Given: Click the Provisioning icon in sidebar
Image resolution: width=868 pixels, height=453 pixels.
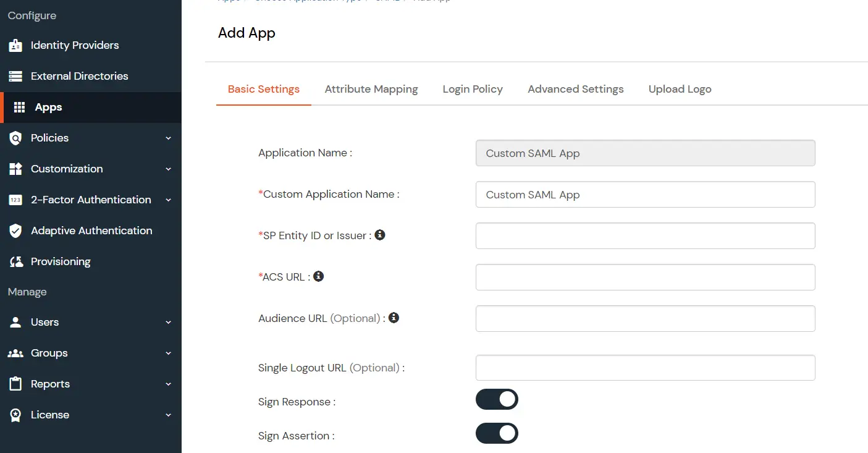Looking at the screenshot, I should click(x=15, y=262).
